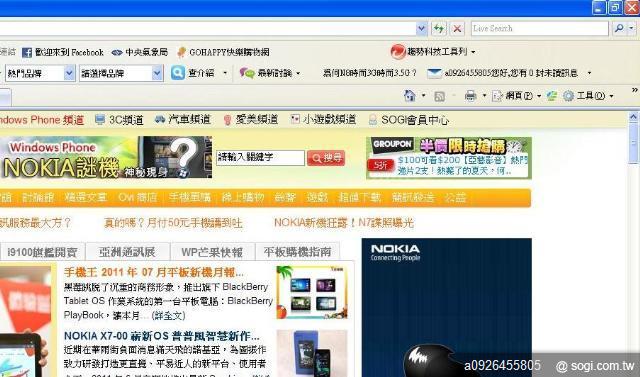
Task: Expand the Home button dropdown arrow
Action: coord(423,96)
